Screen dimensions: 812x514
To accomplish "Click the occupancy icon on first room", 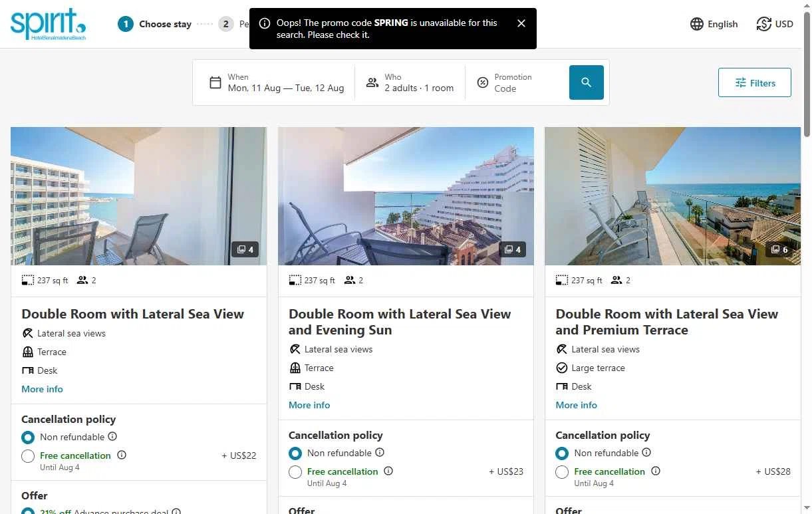I will pos(82,280).
